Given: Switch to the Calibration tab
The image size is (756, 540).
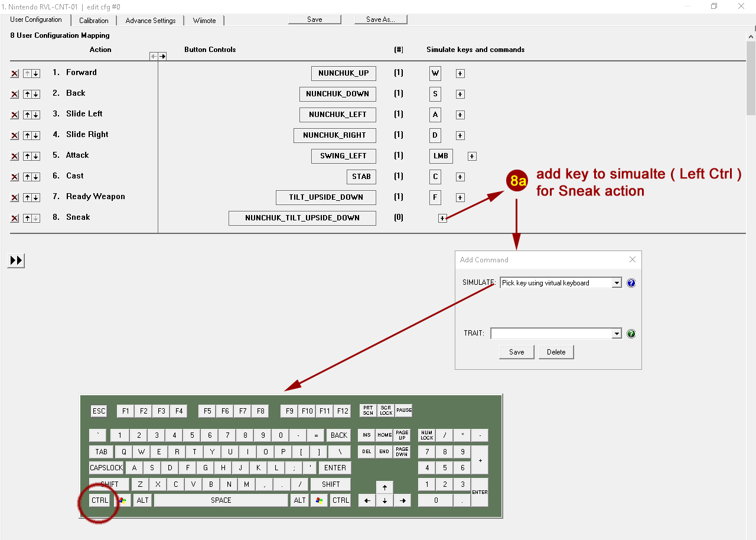Looking at the screenshot, I should pos(93,21).
